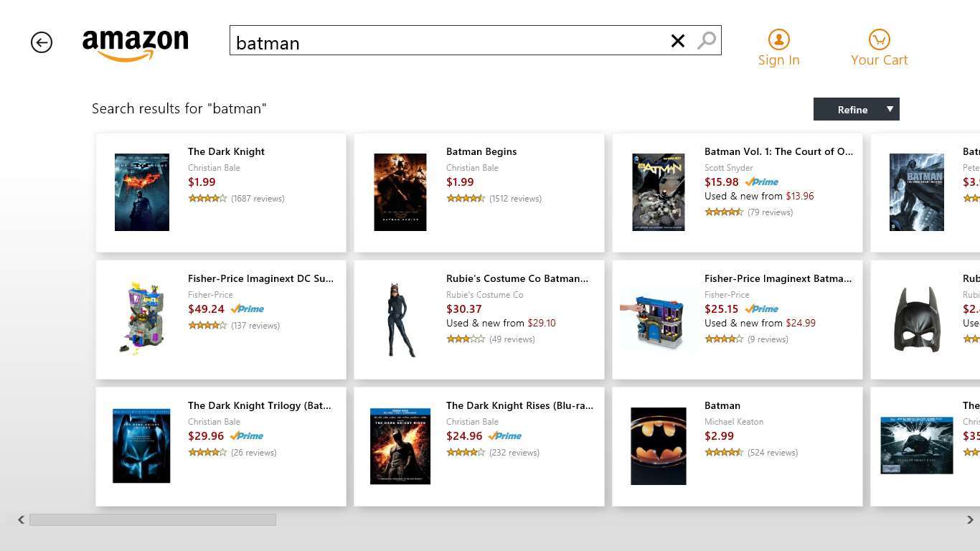The image size is (980, 551).
Task: Click the Batman mask product image
Action: 916,319
